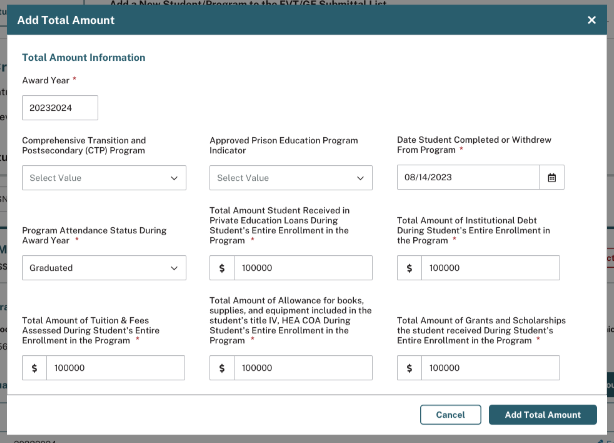Click dollar icon beside Tuition & Fees field

point(35,368)
